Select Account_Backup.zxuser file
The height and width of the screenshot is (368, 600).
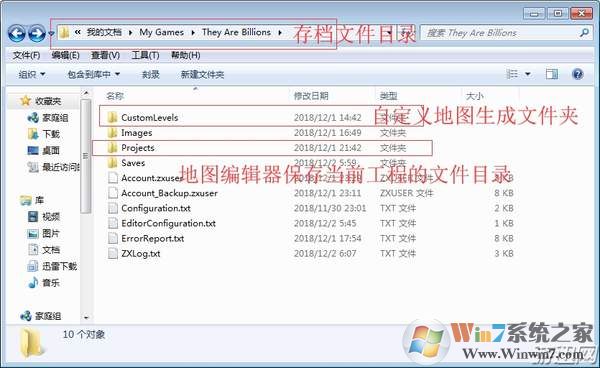point(169,193)
